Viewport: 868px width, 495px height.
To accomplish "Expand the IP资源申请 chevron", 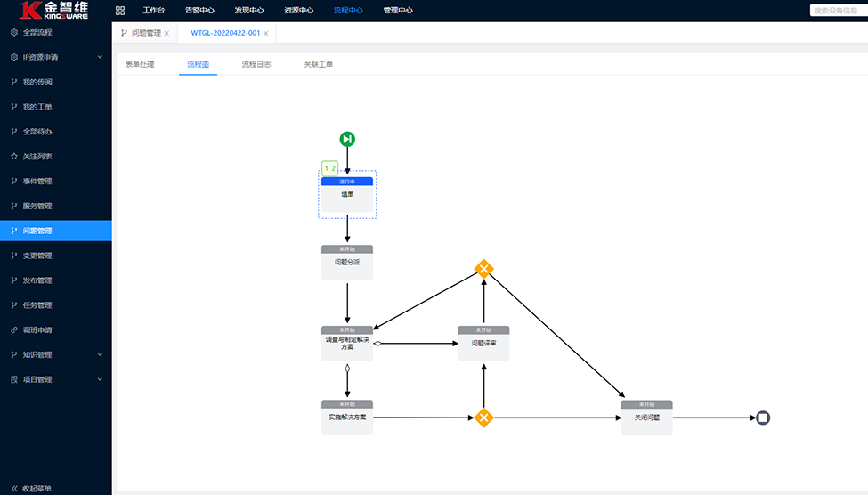I will tap(101, 57).
